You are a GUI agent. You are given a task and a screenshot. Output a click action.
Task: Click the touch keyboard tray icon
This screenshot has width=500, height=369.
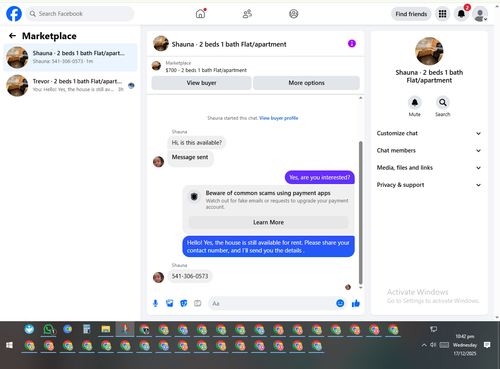(444, 345)
